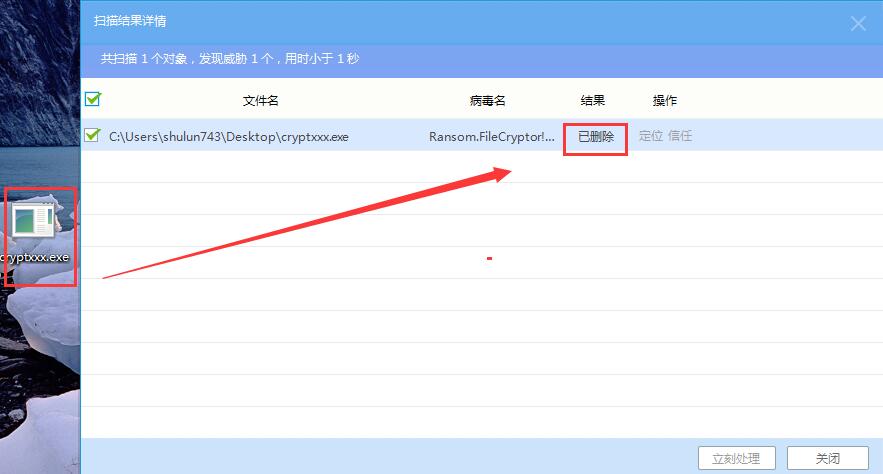Viewport: 883px width, 474px height.
Task: Click the 关闭 button
Action: pos(828,458)
